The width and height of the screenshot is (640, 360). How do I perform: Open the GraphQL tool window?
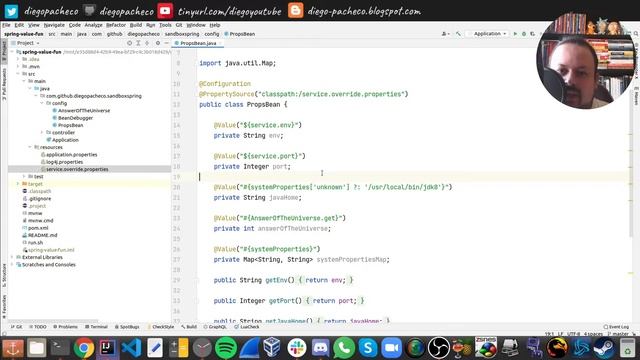click(x=215, y=327)
